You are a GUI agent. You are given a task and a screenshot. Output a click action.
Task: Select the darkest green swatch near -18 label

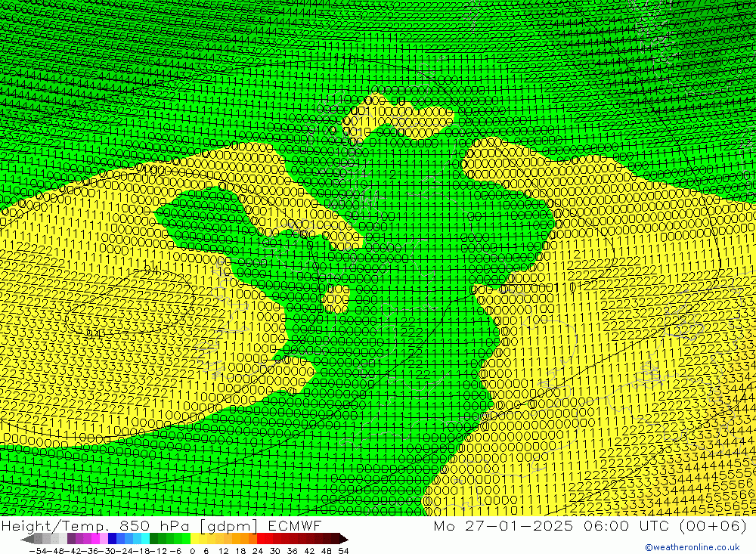point(153,539)
